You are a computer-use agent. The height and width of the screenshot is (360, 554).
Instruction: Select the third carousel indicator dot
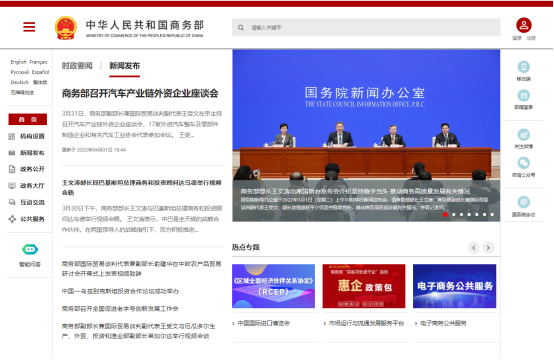click(x=461, y=214)
